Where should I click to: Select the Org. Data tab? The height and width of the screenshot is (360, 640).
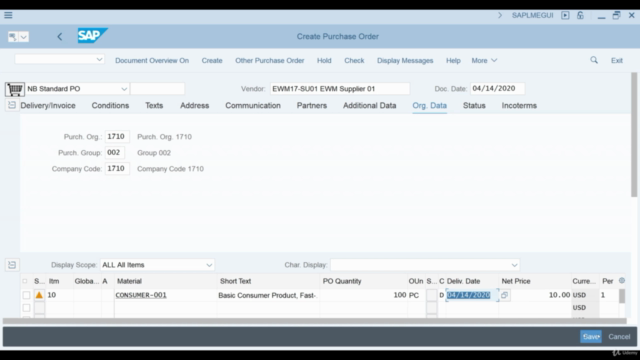[x=429, y=106]
